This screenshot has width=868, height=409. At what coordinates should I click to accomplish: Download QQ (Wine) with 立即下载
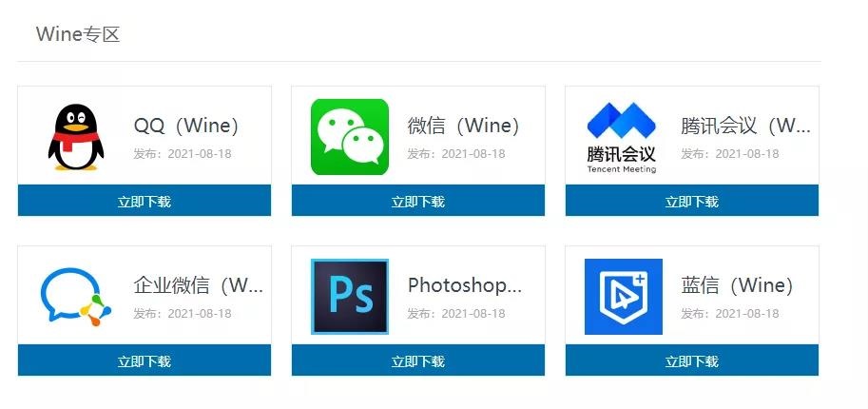(x=145, y=201)
